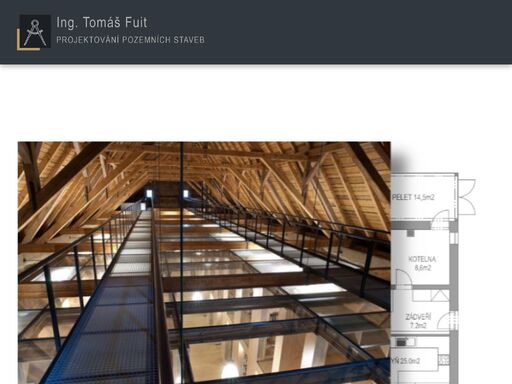
Task: Click the double door symbol beside PELET room
Action: click(467, 197)
